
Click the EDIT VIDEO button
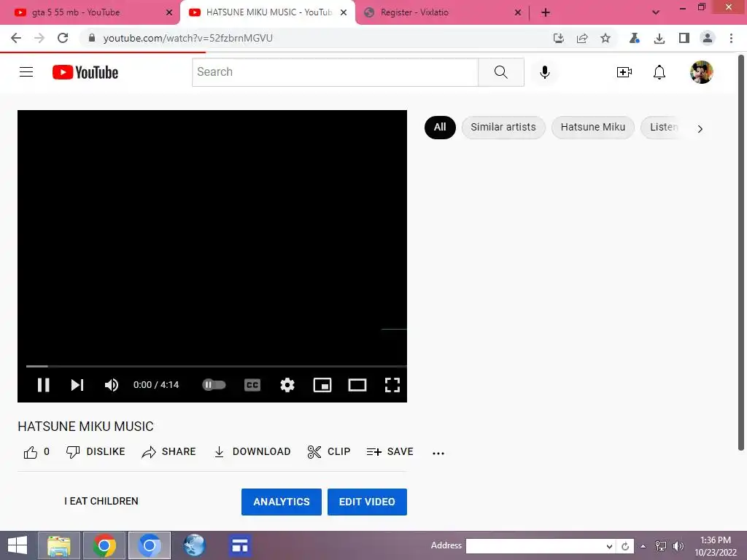(367, 502)
